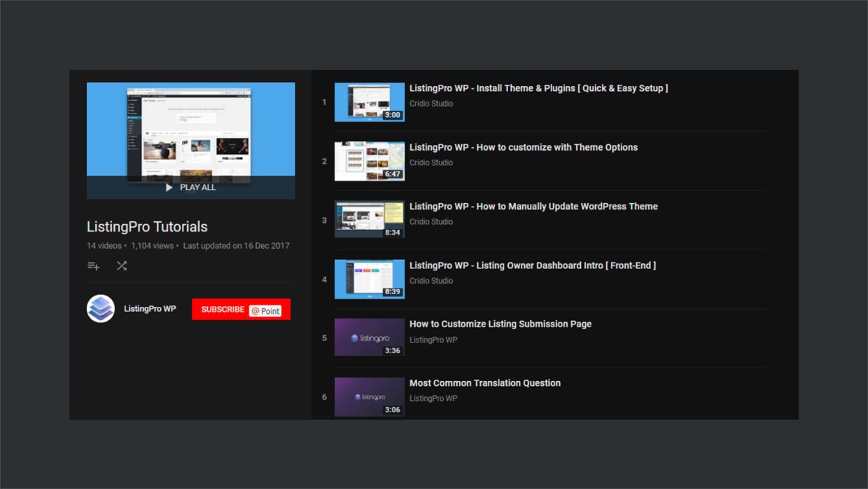868x489 pixels.
Task: Open the Install Theme & Plugins tutorial
Action: pyautogui.click(x=539, y=88)
